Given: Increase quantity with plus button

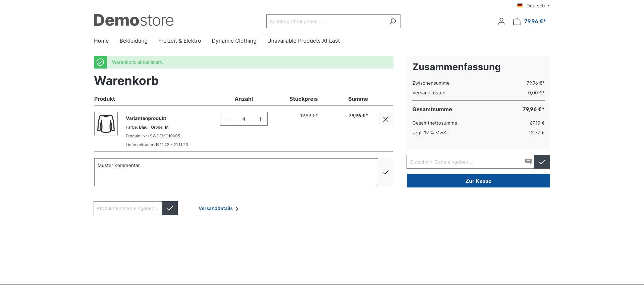Looking at the screenshot, I should pos(260,119).
